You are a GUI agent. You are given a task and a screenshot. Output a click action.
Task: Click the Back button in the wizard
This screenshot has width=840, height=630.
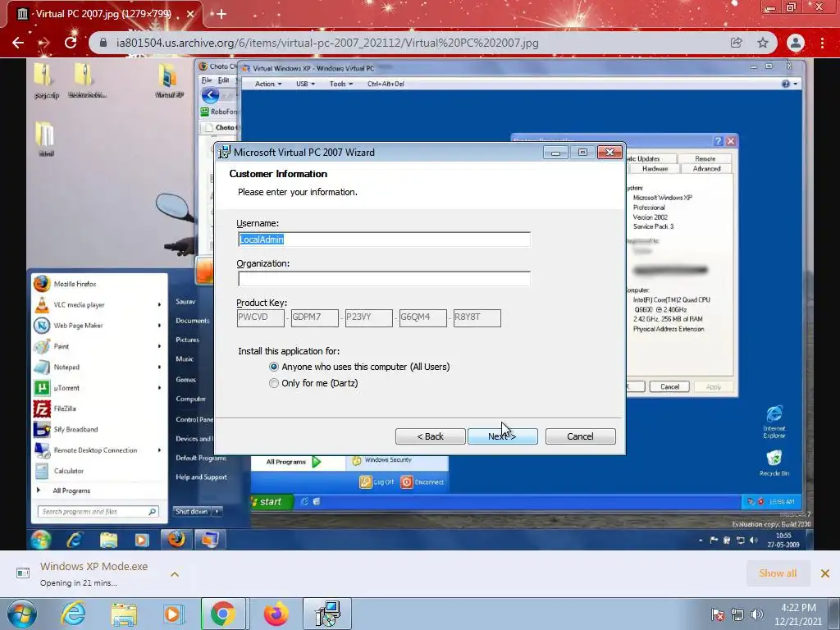[430, 436]
